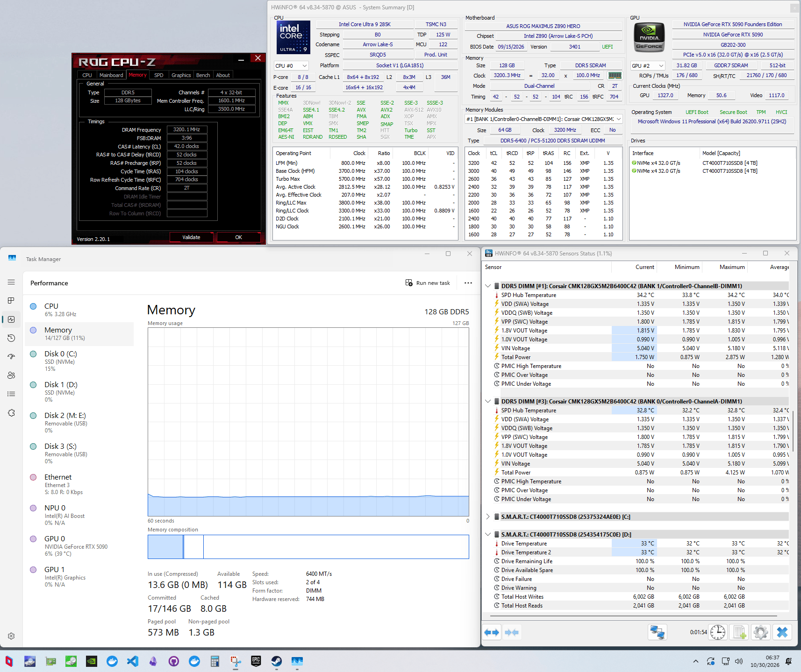Open the Memory Modules selection dropdown
Viewport: 801px width, 672px height.
coord(544,119)
